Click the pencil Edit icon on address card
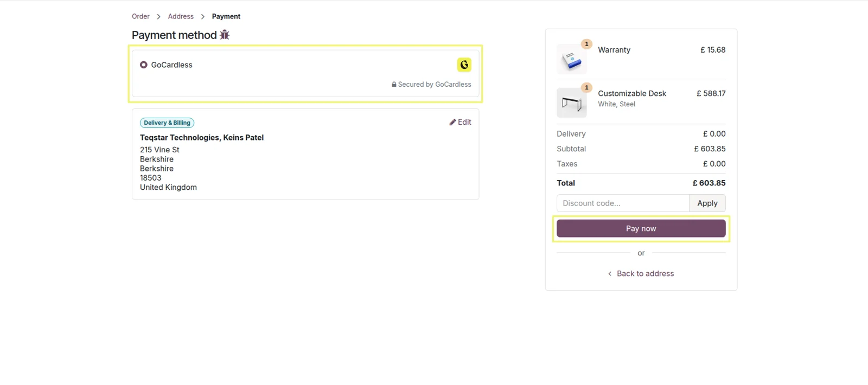Viewport: 868px width, 385px height. coord(452,123)
